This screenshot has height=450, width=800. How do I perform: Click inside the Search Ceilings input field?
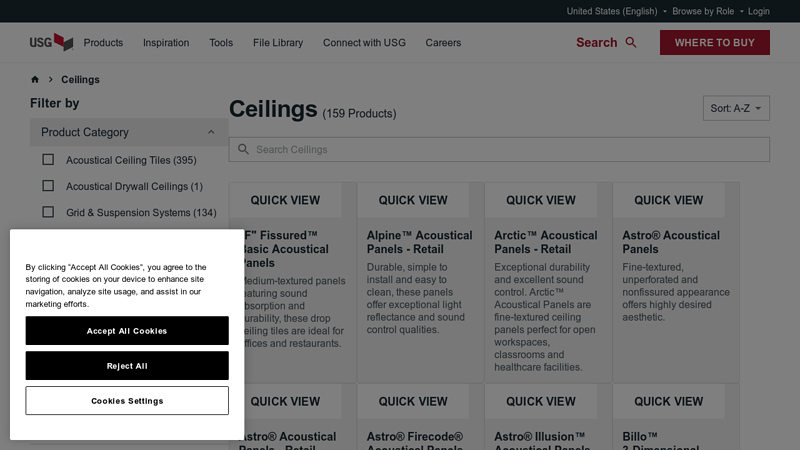click(500, 149)
